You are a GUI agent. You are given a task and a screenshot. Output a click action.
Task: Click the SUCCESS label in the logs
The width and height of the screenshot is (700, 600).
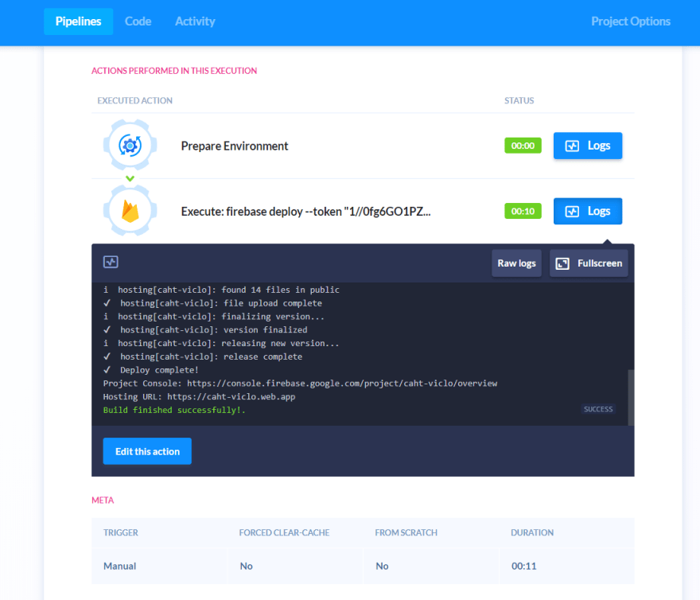click(598, 409)
